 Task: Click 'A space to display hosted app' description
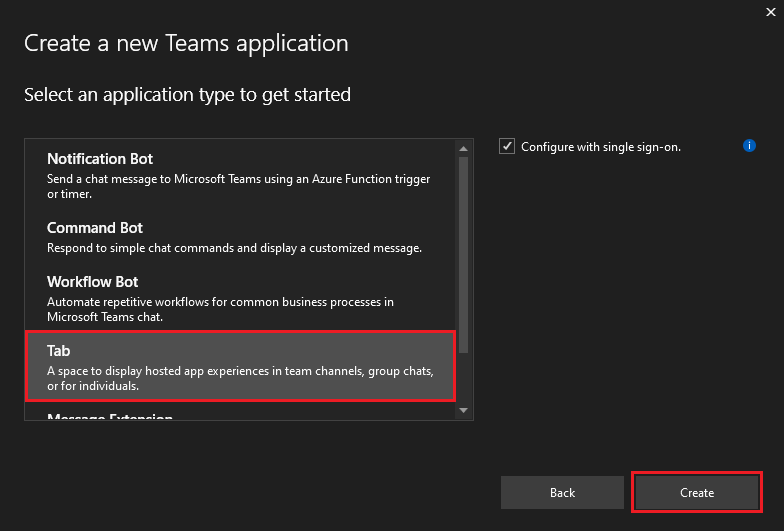[x=240, y=378]
